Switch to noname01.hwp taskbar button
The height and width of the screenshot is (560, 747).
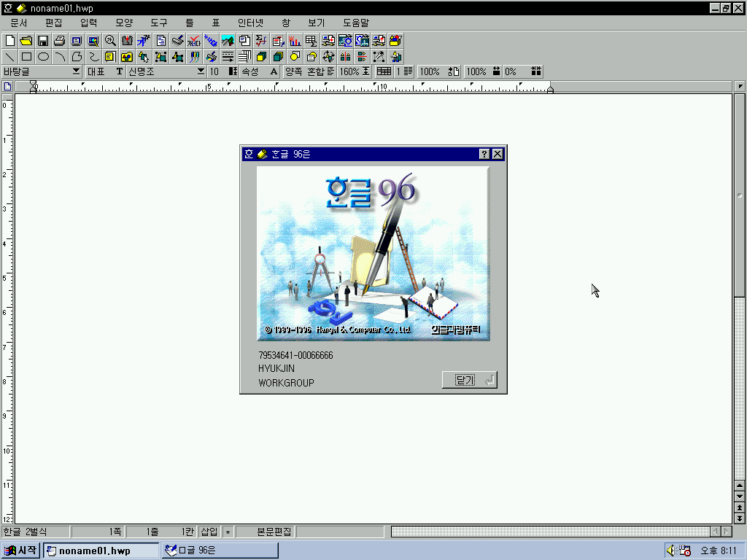coord(101,551)
